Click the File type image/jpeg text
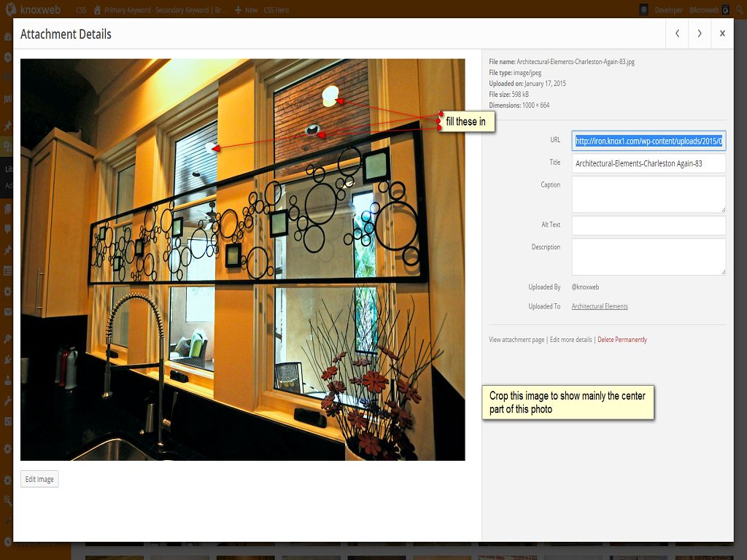 (x=515, y=73)
